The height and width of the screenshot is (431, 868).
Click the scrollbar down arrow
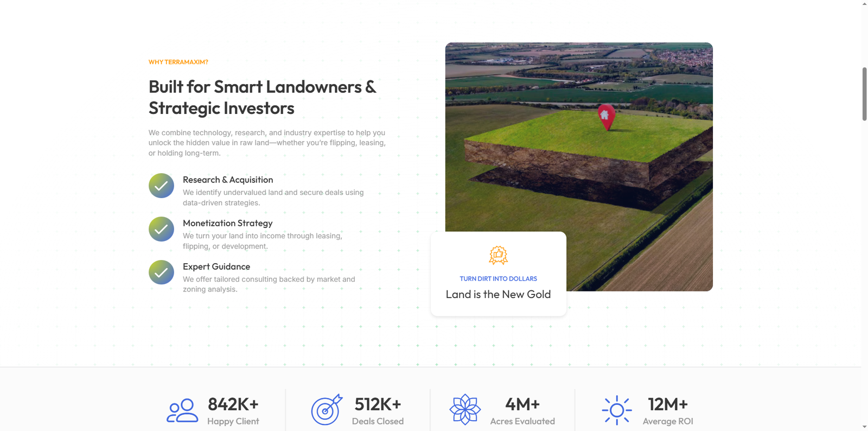tap(864, 427)
